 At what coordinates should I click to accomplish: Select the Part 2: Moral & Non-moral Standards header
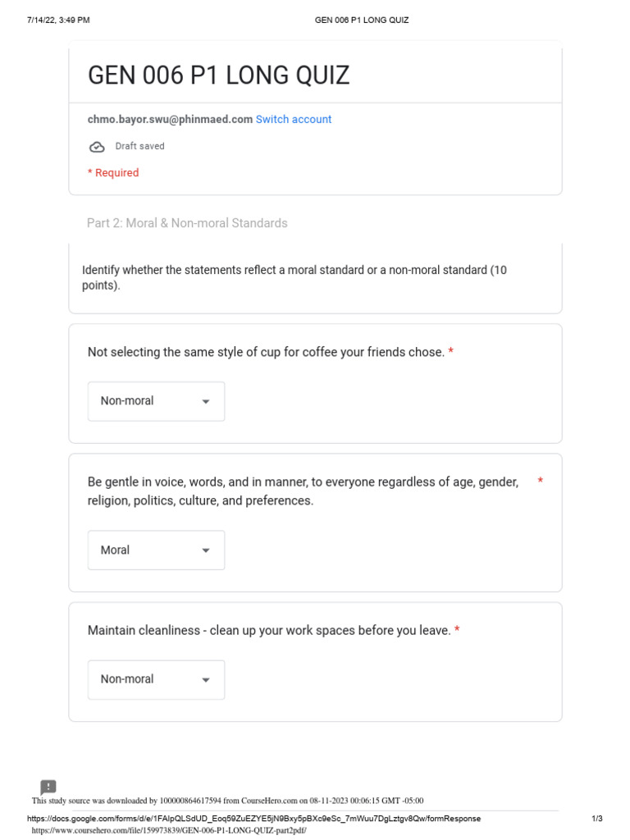187,223
